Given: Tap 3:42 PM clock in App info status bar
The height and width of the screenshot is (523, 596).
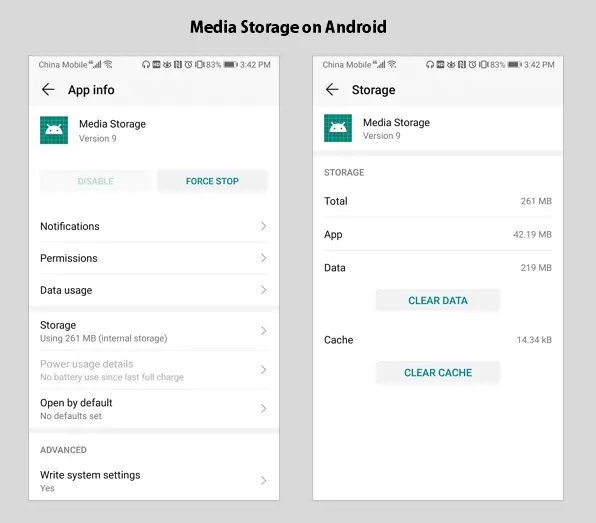Looking at the screenshot, I should [x=255, y=65].
